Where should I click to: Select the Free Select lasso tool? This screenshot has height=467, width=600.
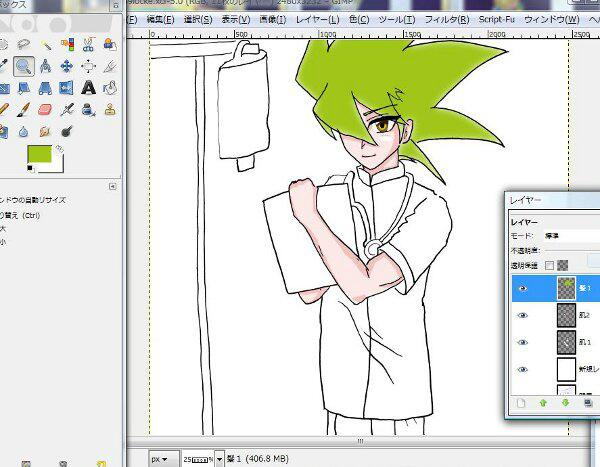[24, 45]
